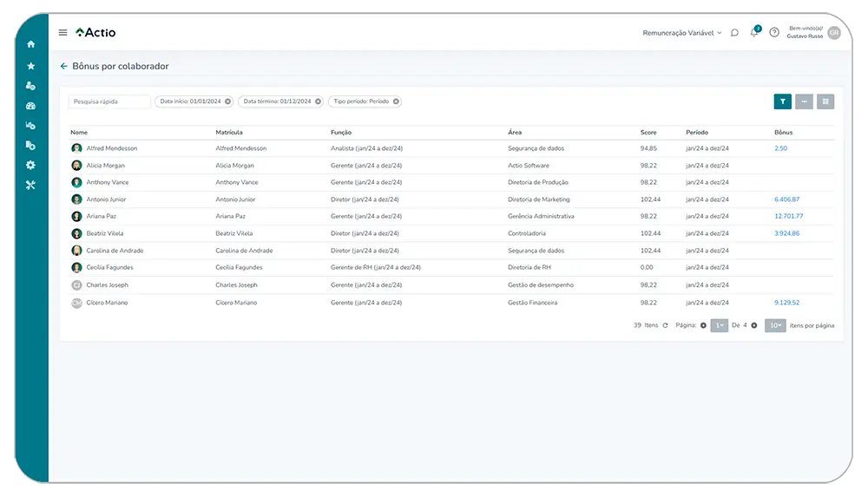This screenshot has width=868, height=496.
Task: Go to Home in the sidebar
Action: (x=31, y=44)
